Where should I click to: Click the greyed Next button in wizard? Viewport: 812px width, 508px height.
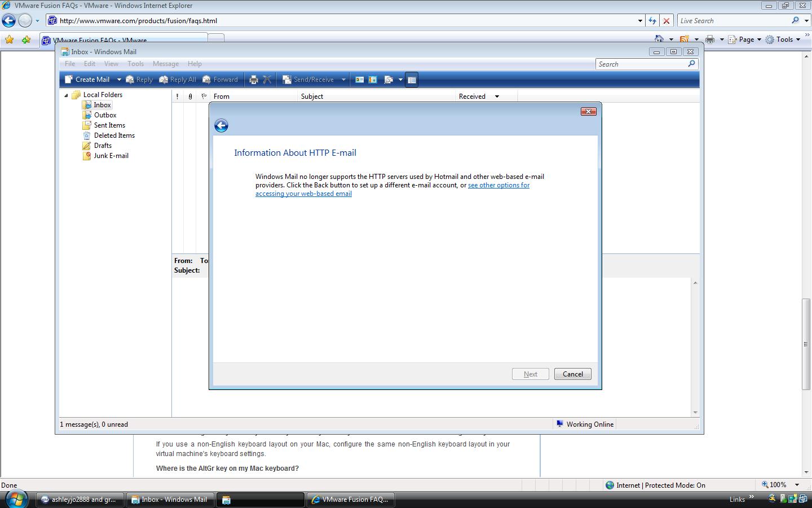click(x=531, y=374)
